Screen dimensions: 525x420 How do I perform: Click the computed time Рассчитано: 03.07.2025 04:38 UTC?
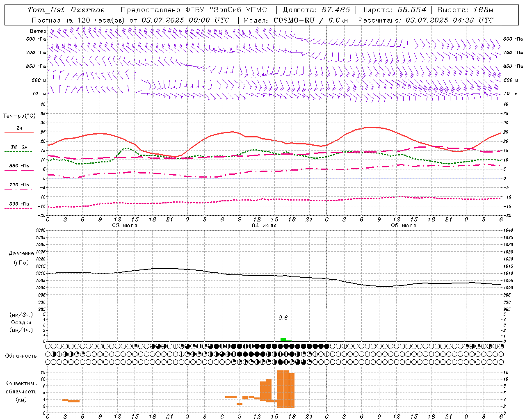point(426,20)
